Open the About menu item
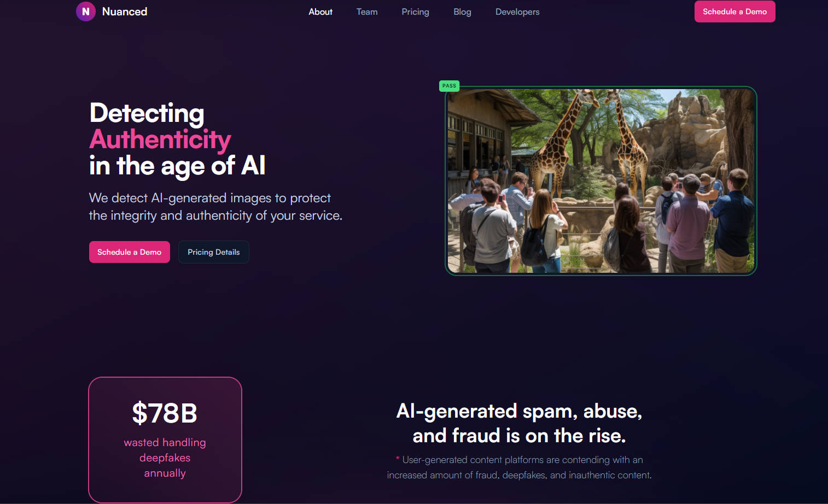 pyautogui.click(x=320, y=11)
